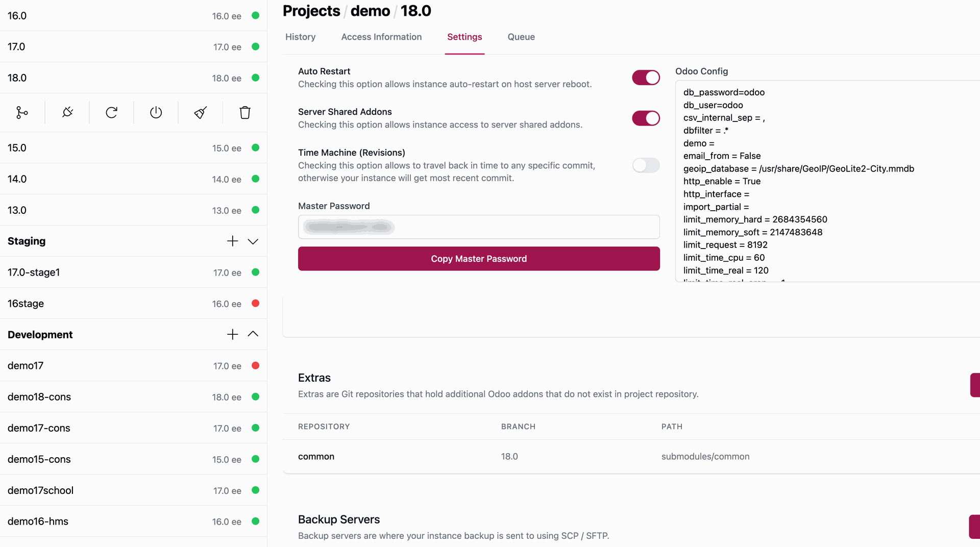Select the 17.0 instance row
This screenshot has width=980, height=547.
point(133,47)
